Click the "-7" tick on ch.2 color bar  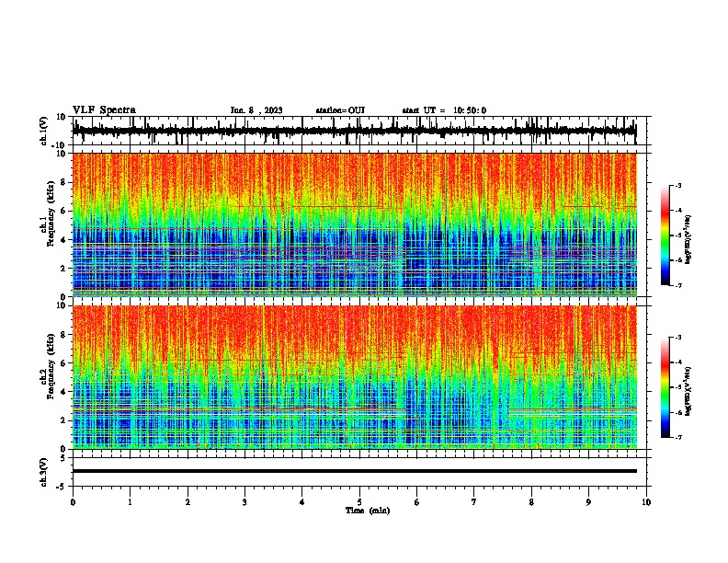pos(678,437)
